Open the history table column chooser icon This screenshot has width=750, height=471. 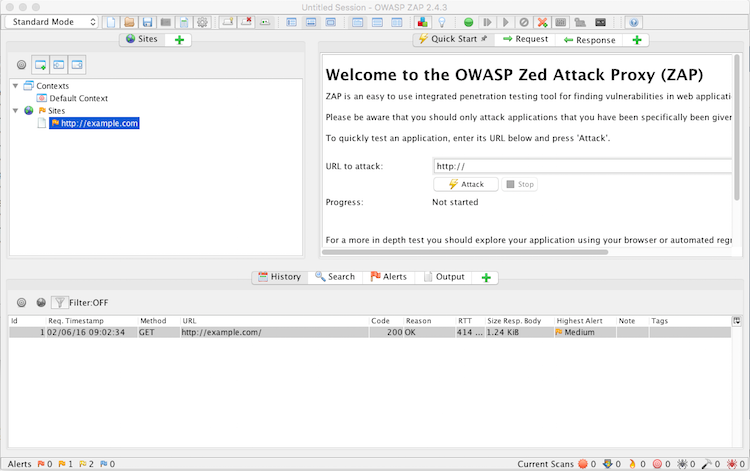tap(737, 321)
